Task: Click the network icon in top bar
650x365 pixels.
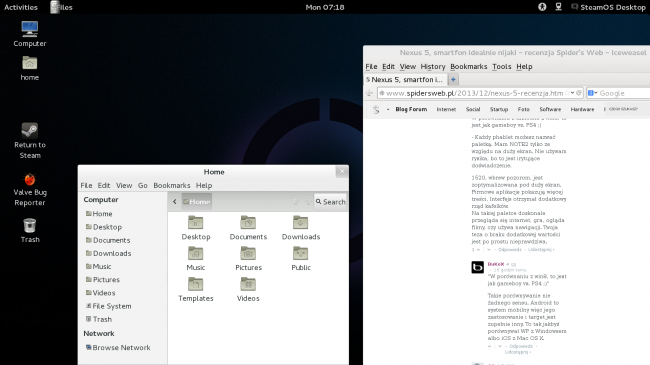Action: pyautogui.click(x=558, y=7)
